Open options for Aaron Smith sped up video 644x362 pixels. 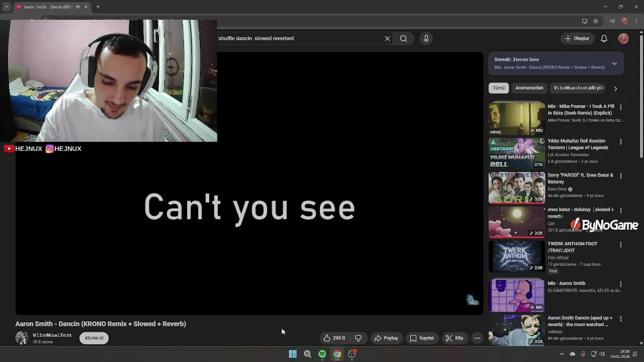coord(621,319)
